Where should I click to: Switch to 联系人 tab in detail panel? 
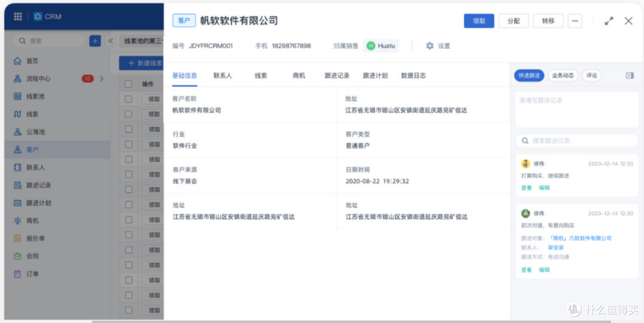pos(222,76)
